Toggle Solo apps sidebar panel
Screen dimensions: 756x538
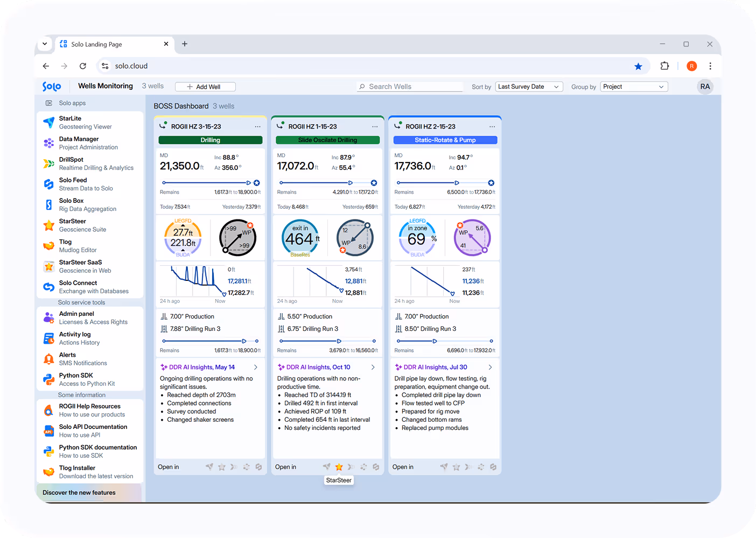pos(49,103)
